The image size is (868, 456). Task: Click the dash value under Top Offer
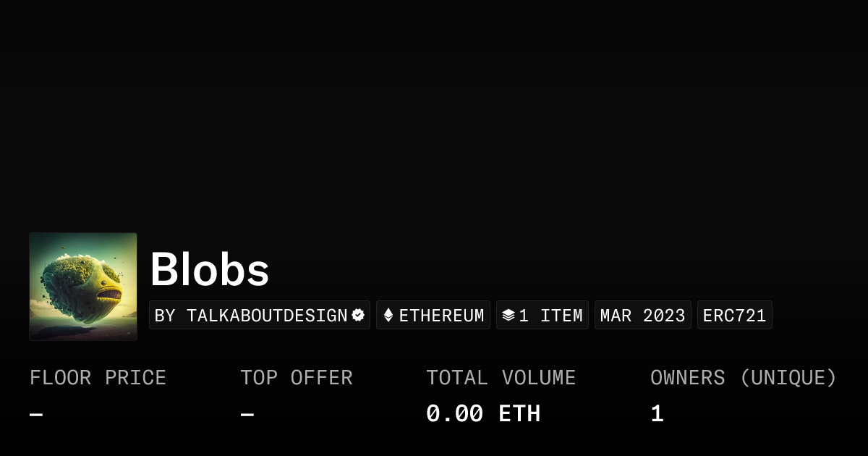(247, 415)
